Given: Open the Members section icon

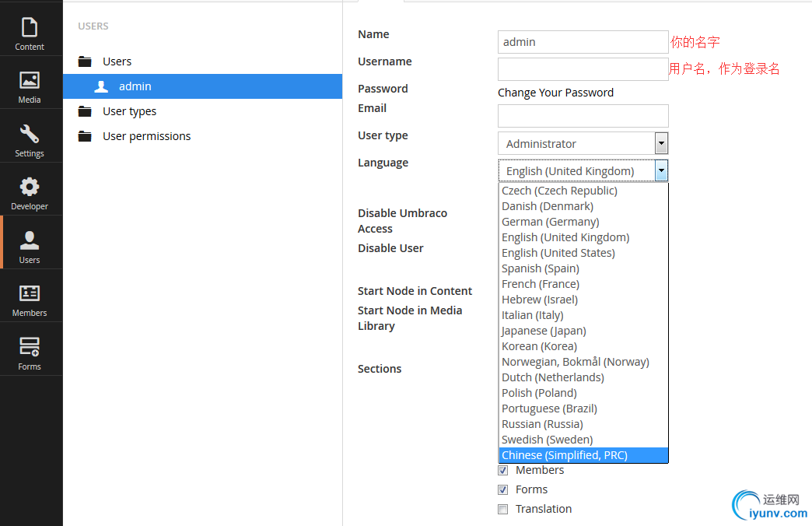Looking at the screenshot, I should (30, 293).
